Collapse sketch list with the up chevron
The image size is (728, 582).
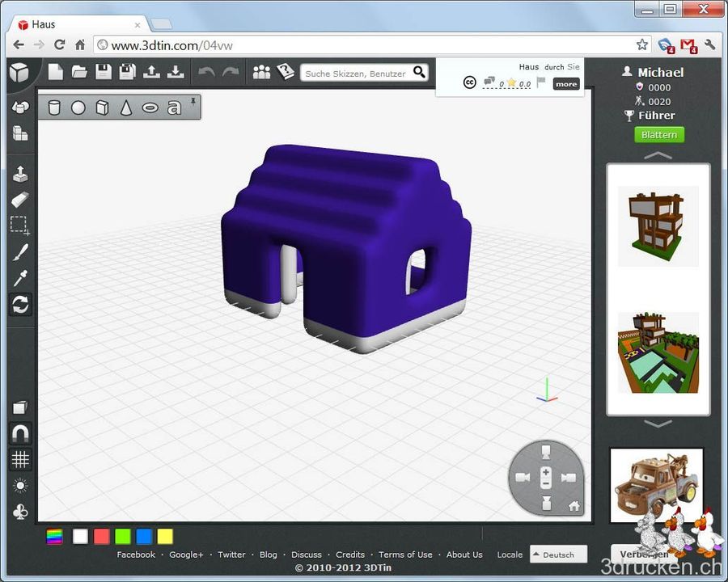658,154
